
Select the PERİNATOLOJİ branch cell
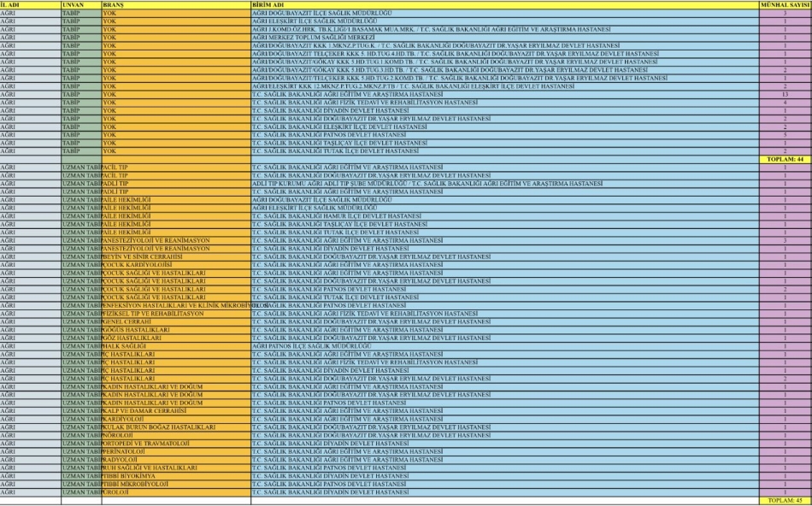tap(176, 451)
